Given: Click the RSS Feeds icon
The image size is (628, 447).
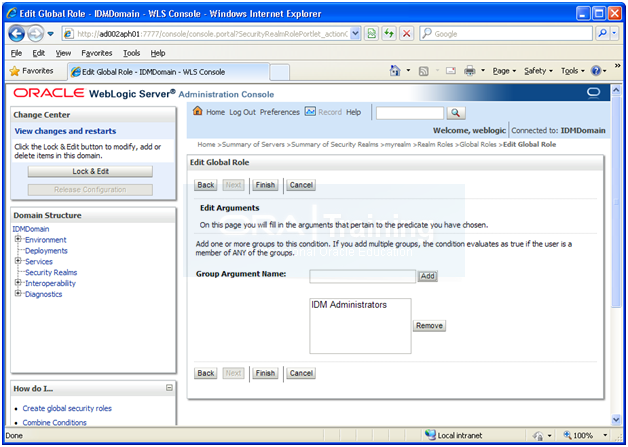Looking at the screenshot, I should coord(423,71).
